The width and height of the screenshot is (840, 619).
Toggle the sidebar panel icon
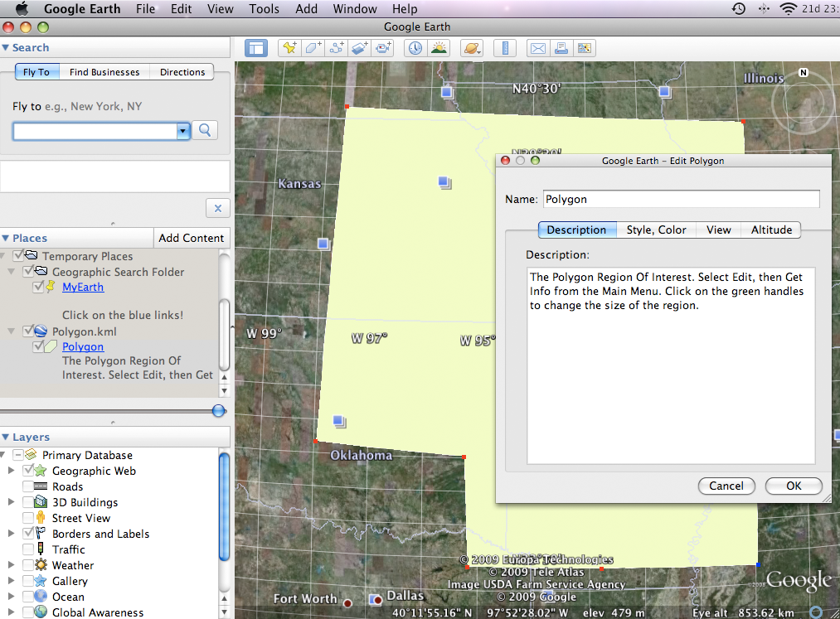[256, 48]
